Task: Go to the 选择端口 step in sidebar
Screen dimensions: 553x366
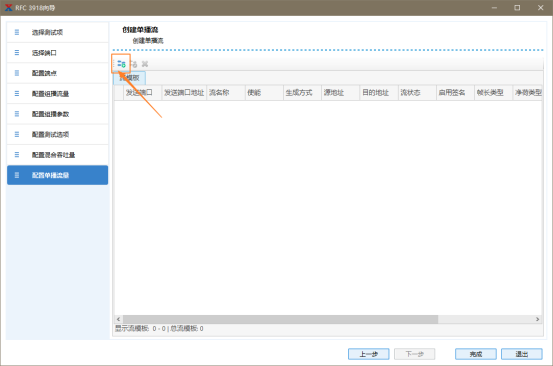Action: 57,53
